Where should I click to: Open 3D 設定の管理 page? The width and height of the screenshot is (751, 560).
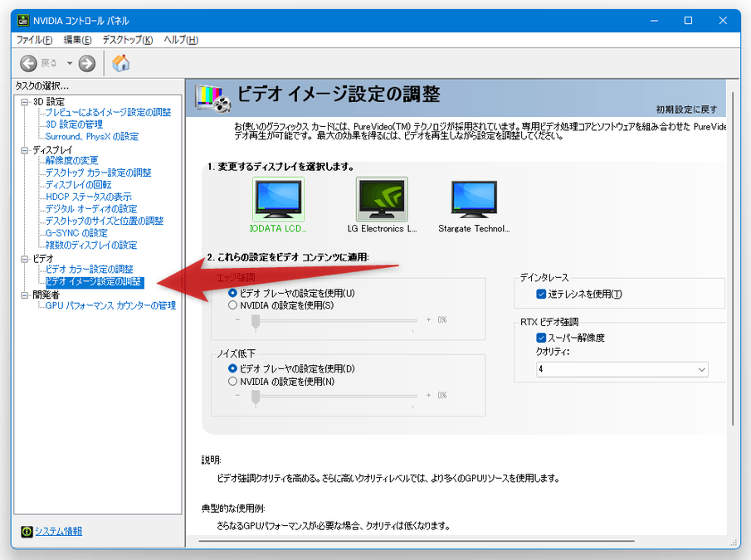point(74,124)
